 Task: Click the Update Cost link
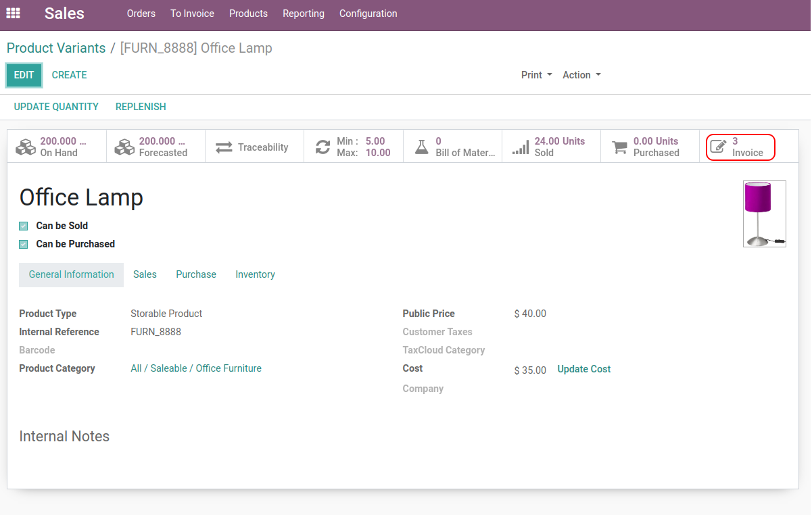583,369
